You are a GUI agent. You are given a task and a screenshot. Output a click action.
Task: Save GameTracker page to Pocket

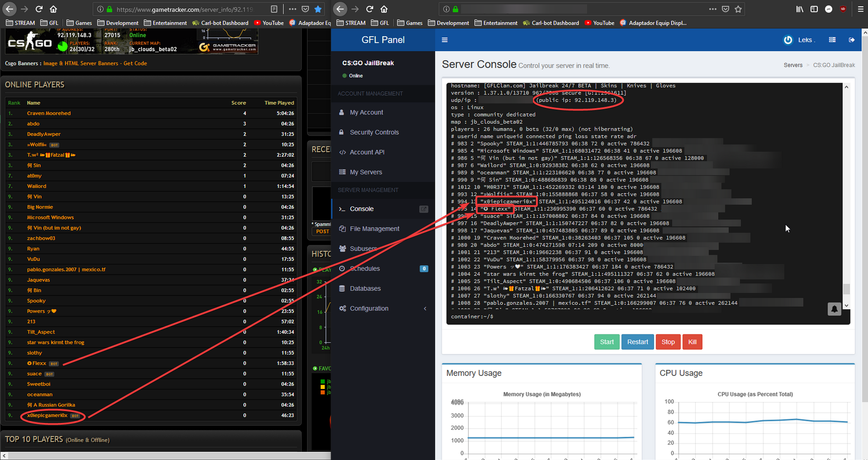coord(305,9)
